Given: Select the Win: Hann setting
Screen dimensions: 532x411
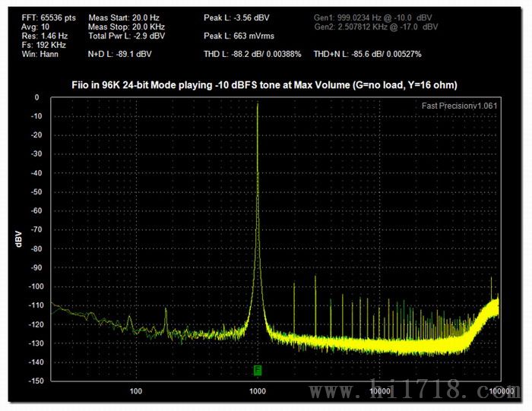Looking at the screenshot, I should 40,54.
